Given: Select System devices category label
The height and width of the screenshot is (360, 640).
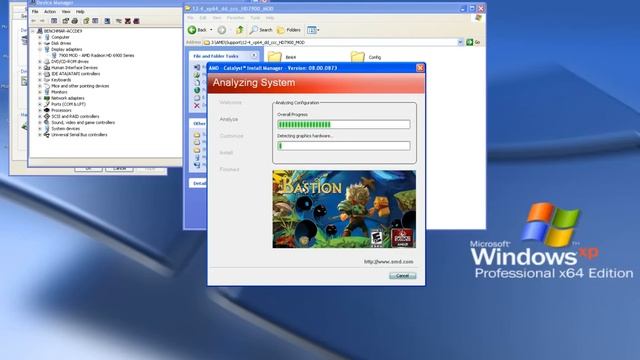Looking at the screenshot, I should point(65,129).
